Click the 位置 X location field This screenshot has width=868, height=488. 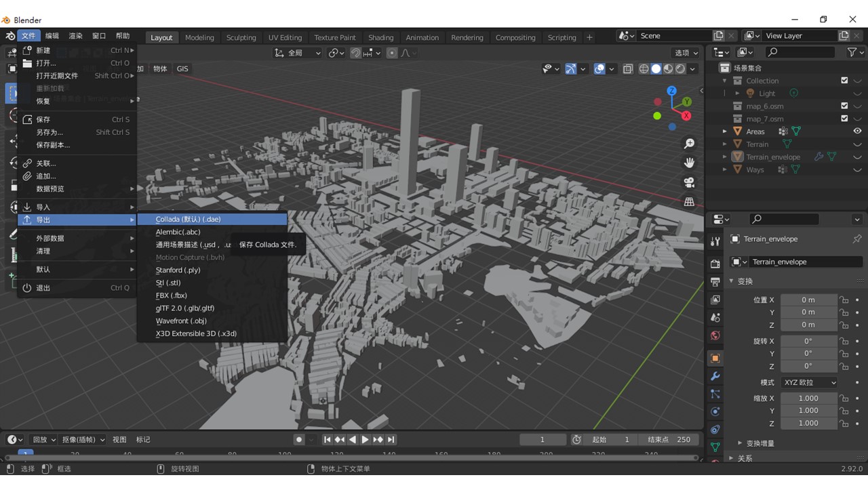(809, 300)
